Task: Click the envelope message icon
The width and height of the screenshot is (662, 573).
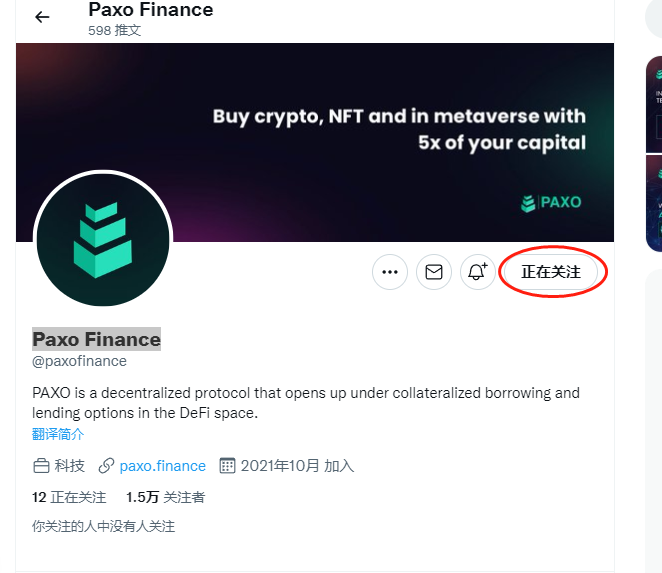Action: pos(434,272)
